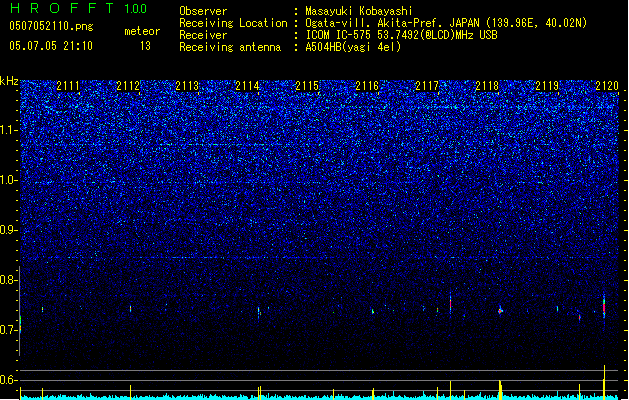
Task: Click the 2116 time marker
Action: click(367, 86)
